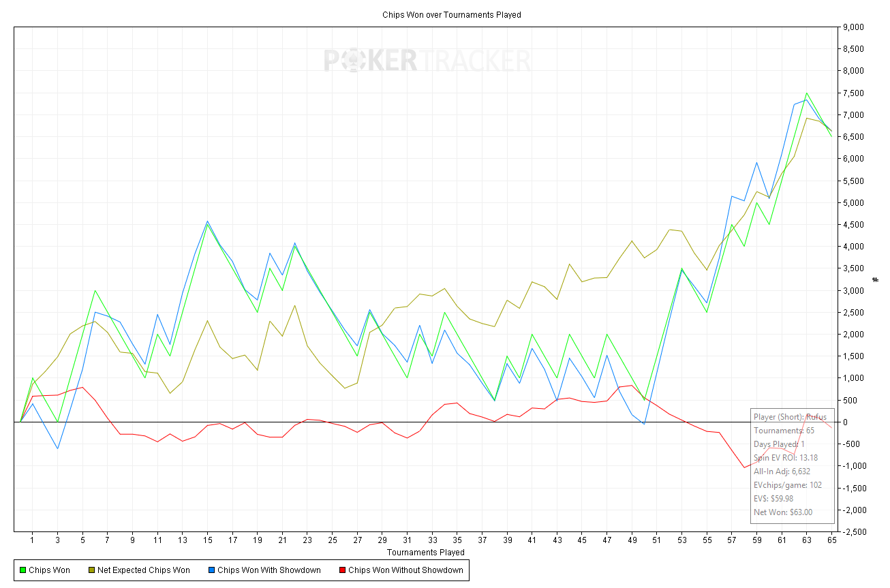
Task: Select the 'Net Expected Chips Won' legend label
Action: pos(144,570)
